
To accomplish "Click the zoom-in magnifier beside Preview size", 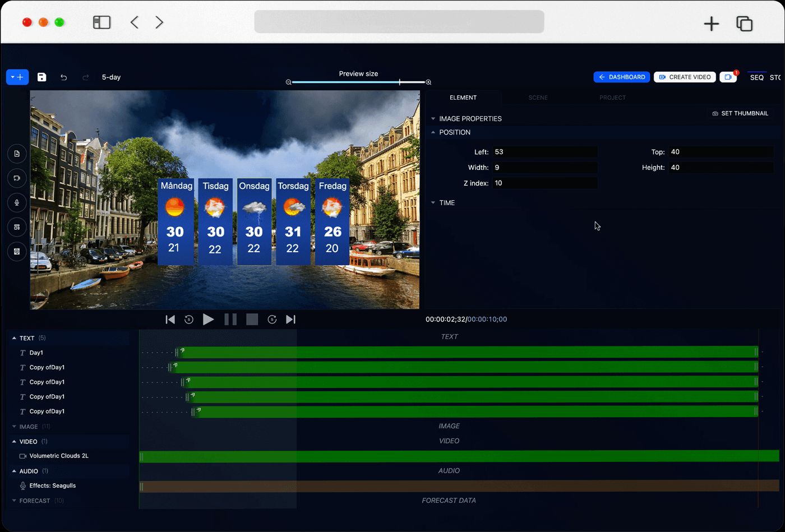I will (428, 82).
